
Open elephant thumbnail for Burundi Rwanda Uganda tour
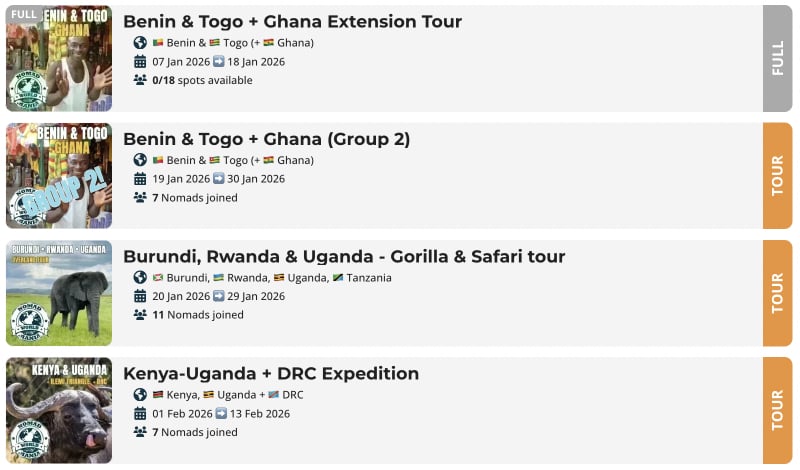59,293
